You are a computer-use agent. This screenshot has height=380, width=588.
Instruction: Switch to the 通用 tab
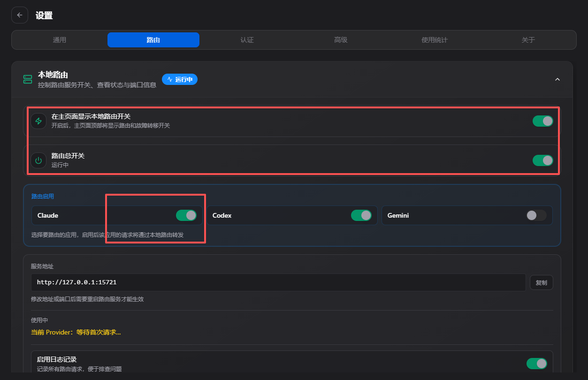60,40
